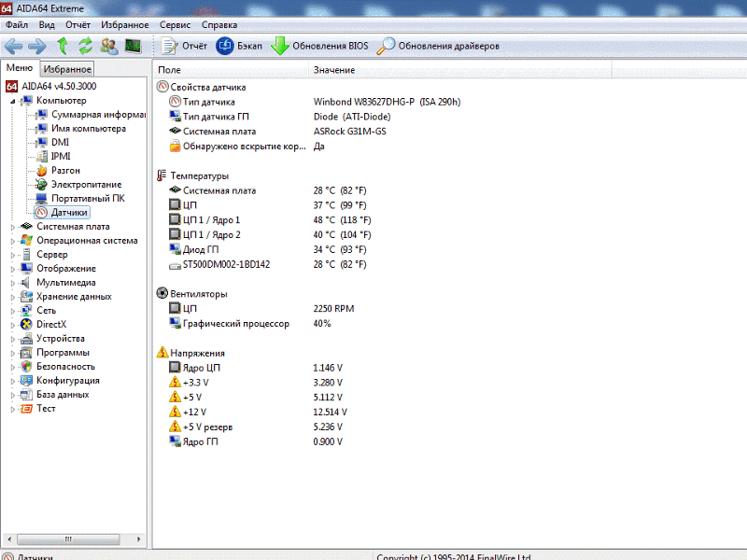Click the Бэкап toolbar button

[x=239, y=46]
